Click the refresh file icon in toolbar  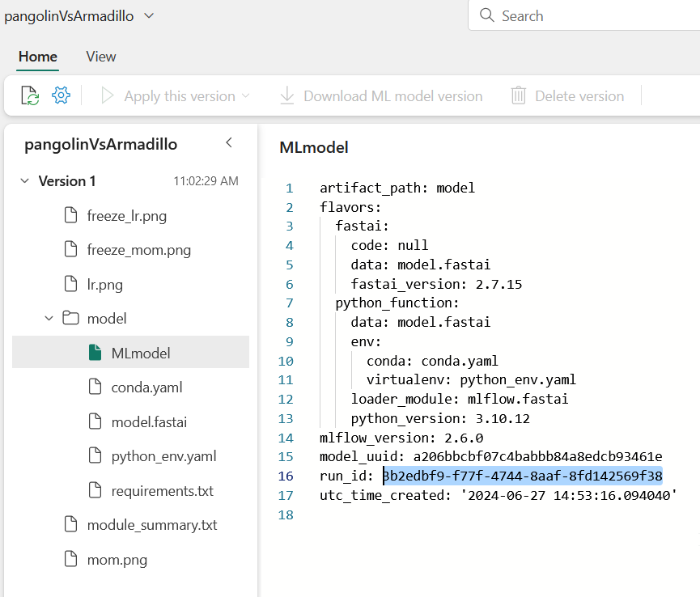click(30, 95)
